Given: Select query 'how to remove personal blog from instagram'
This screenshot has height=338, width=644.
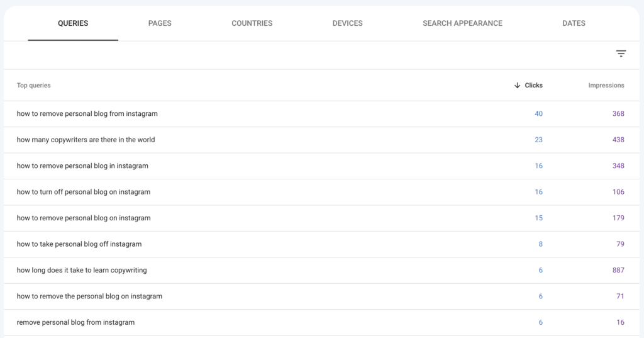Looking at the screenshot, I should click(x=87, y=114).
